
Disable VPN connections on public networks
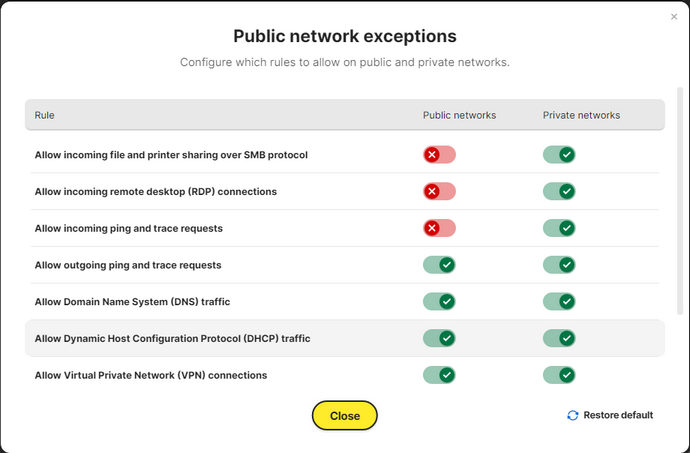(439, 375)
